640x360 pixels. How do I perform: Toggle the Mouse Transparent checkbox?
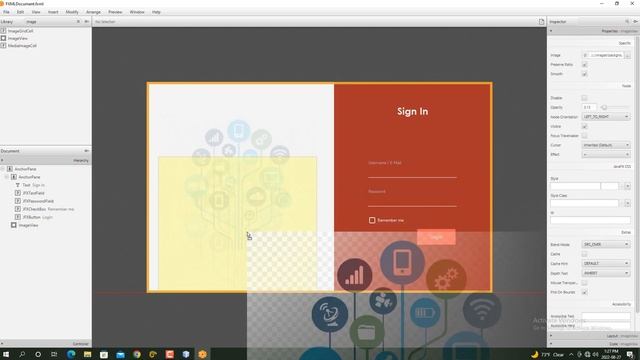tap(584, 283)
